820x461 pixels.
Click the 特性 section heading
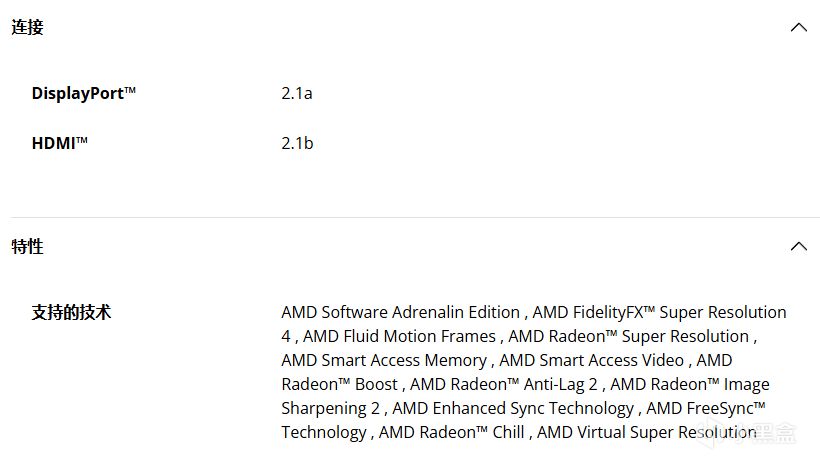[x=28, y=246]
